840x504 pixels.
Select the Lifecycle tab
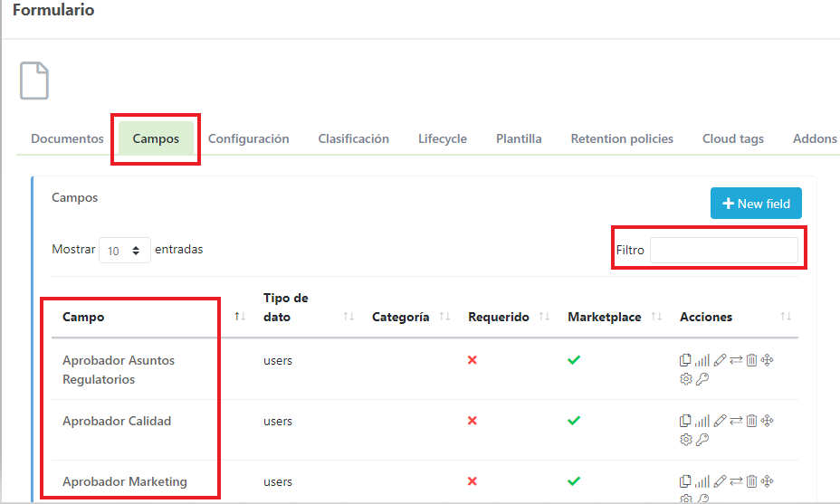click(442, 139)
